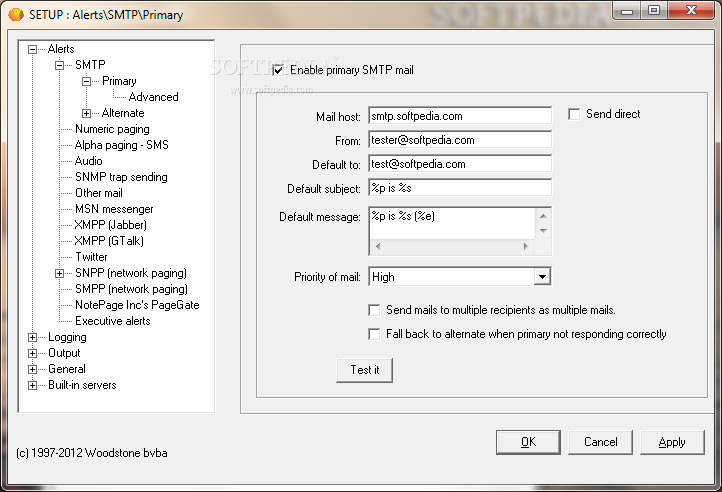
Task: Check Send mails to multiple recipients as multiple mails
Action: (374, 310)
